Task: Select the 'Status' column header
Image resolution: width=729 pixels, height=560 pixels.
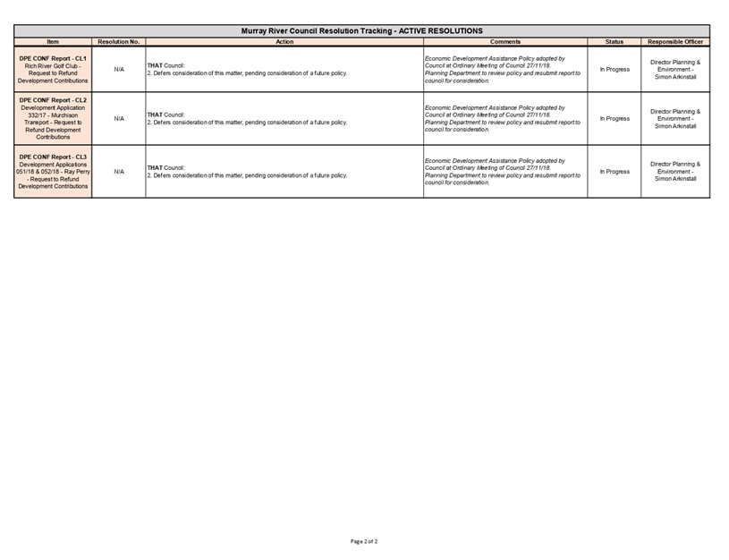Action: coord(615,42)
